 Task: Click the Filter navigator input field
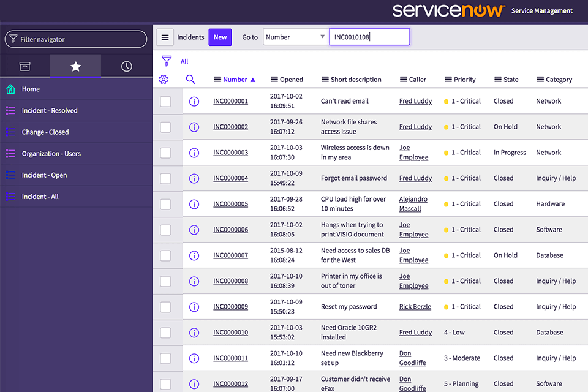coord(75,39)
